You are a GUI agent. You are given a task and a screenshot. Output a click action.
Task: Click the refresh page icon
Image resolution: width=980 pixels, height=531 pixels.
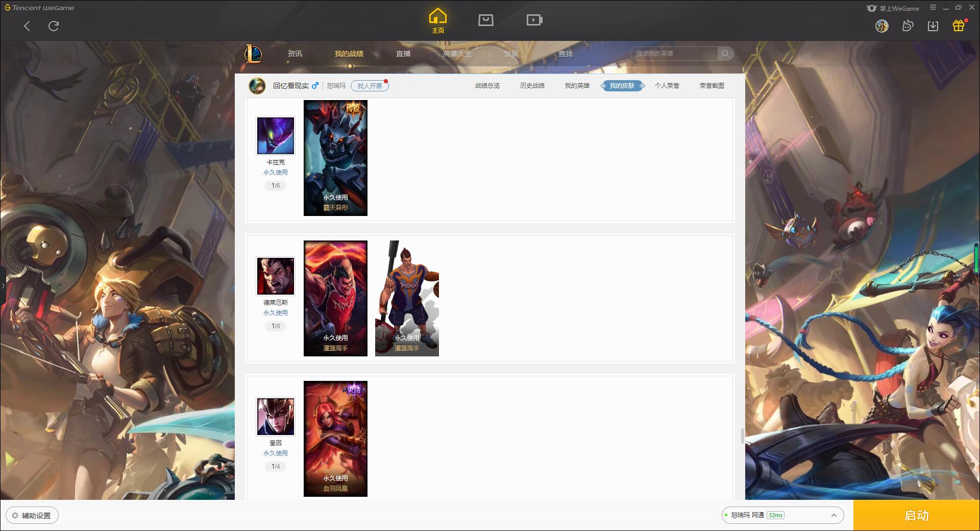pos(54,26)
